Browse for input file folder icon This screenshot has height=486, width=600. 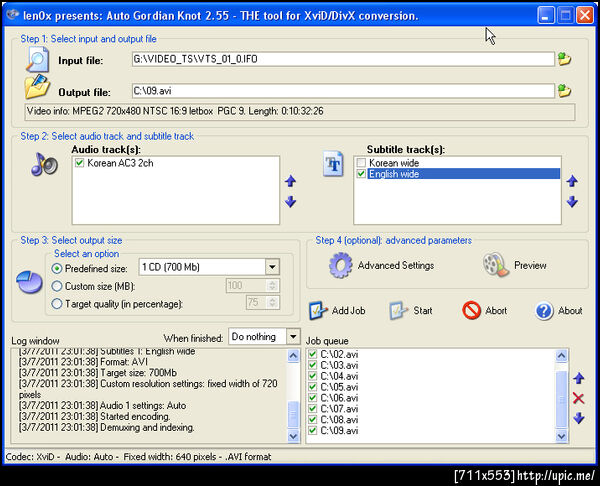(x=564, y=59)
